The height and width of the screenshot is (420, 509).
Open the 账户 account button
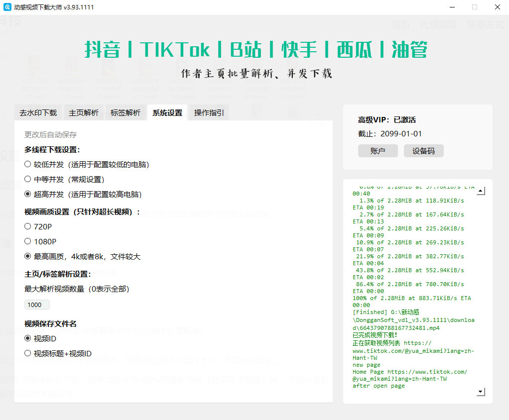378,151
